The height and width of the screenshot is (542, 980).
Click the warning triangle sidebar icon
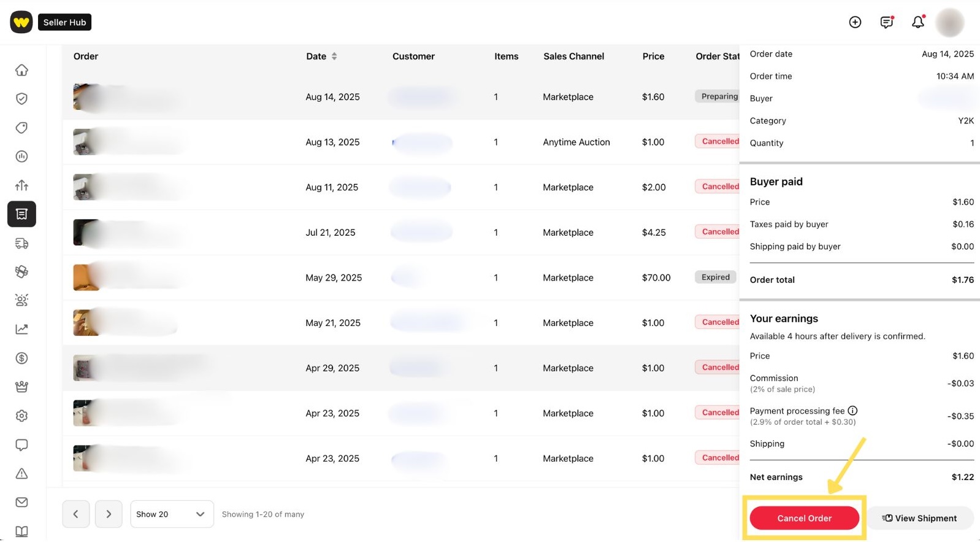[x=21, y=473]
